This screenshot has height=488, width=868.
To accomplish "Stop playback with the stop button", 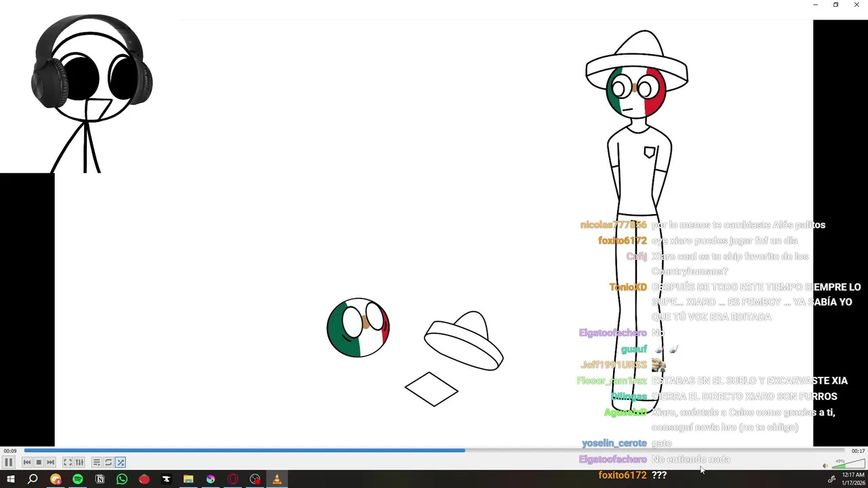I will click(x=39, y=462).
